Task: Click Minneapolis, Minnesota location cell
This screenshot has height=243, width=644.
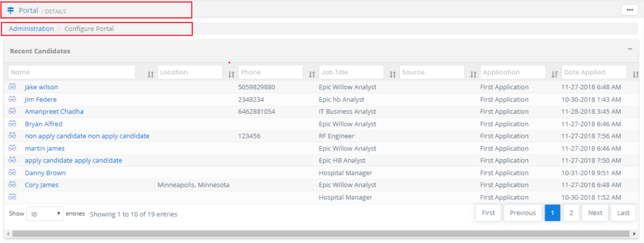Action: coord(194,185)
